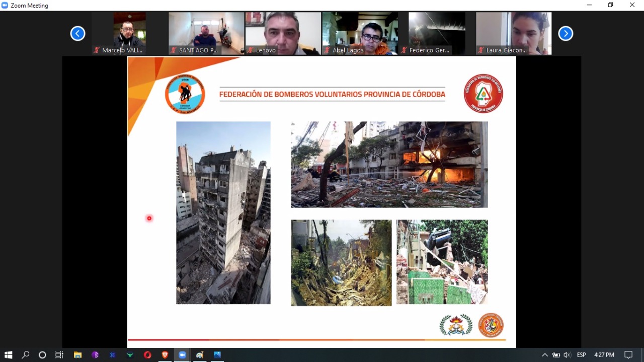Open Task View in taskbar
The image size is (644, 362).
pos(59,355)
